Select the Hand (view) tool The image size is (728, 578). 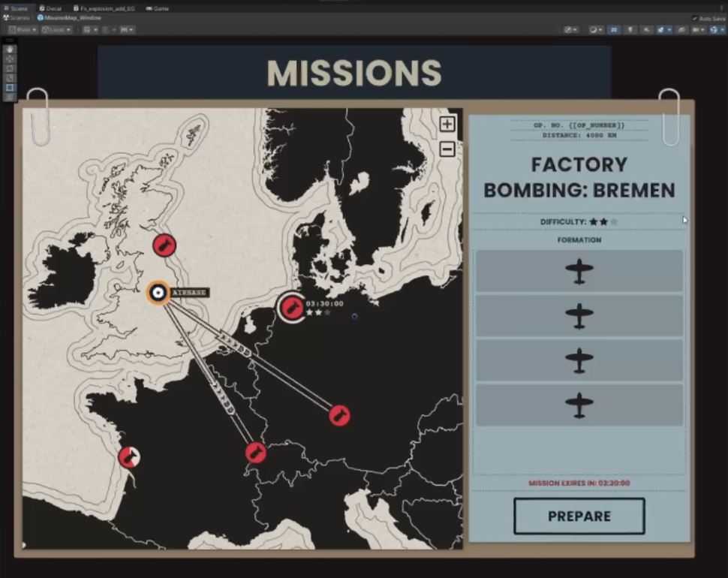(x=10, y=49)
